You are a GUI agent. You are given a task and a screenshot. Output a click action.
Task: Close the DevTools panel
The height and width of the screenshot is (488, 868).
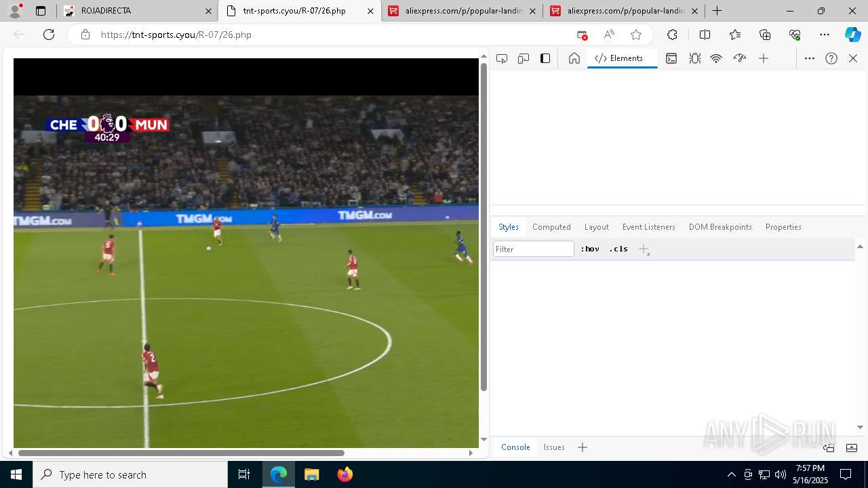pyautogui.click(x=853, y=58)
